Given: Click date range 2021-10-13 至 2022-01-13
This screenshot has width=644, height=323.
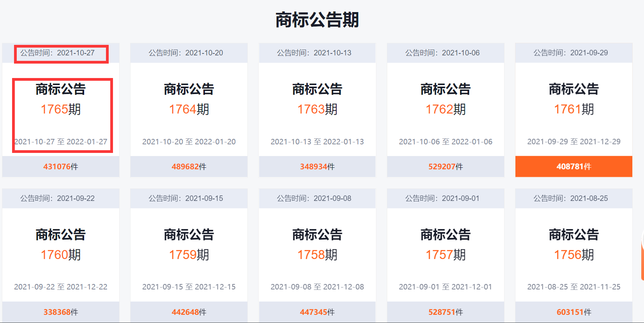Looking at the screenshot, I should click(317, 142).
